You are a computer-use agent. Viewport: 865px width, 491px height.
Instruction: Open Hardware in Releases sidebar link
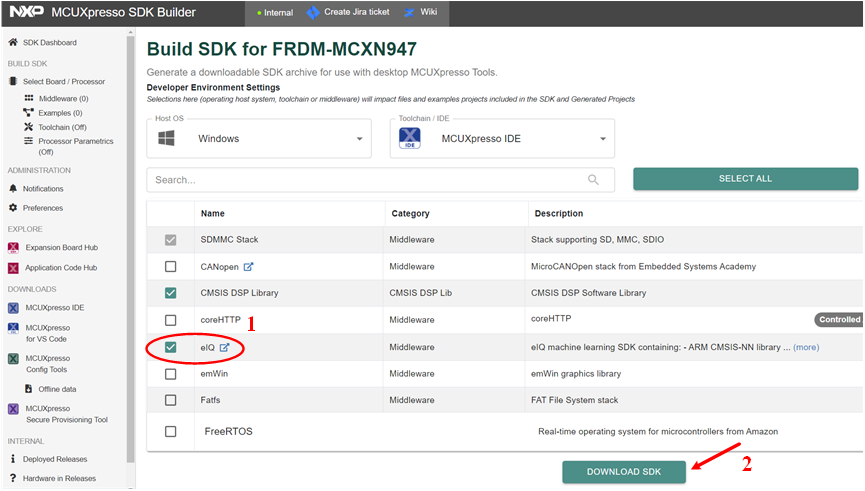click(x=59, y=478)
